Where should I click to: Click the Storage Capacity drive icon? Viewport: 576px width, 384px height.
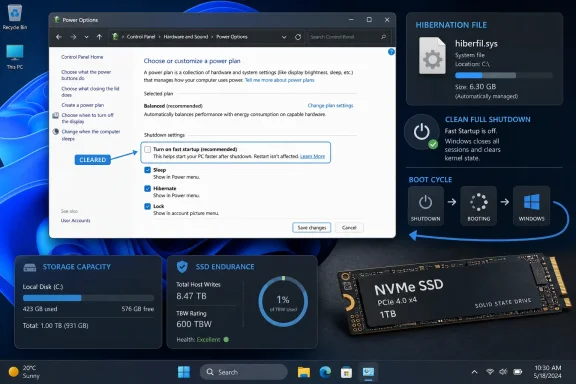point(30,268)
